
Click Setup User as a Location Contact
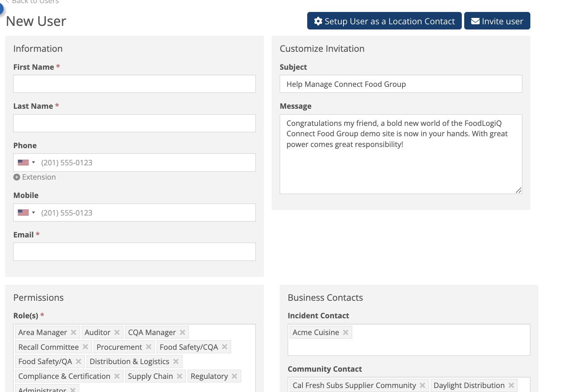(x=384, y=21)
